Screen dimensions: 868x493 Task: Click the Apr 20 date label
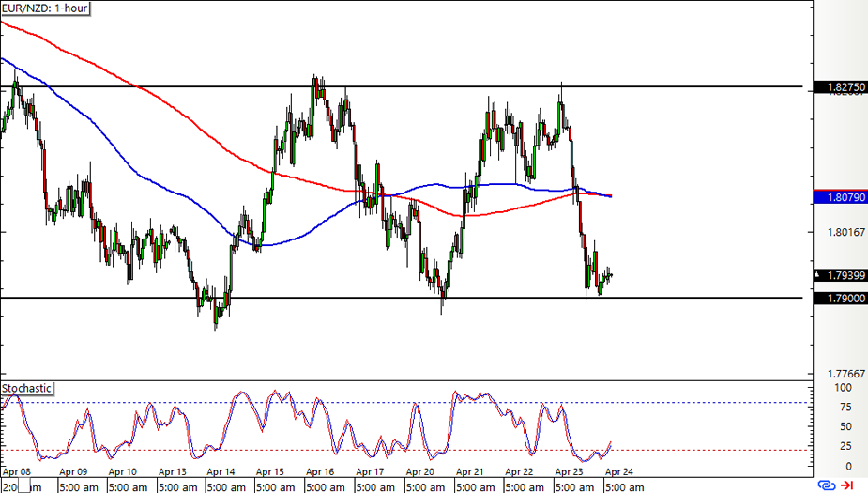[x=420, y=472]
